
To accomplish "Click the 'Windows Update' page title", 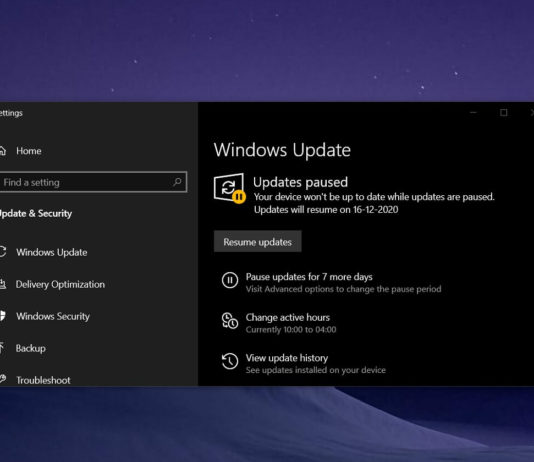I will (282, 150).
